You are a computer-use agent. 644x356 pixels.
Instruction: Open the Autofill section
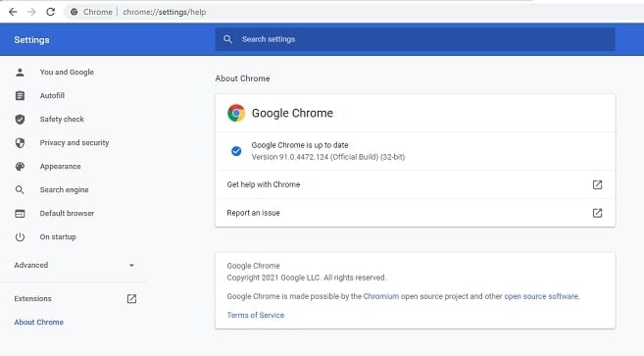click(52, 95)
